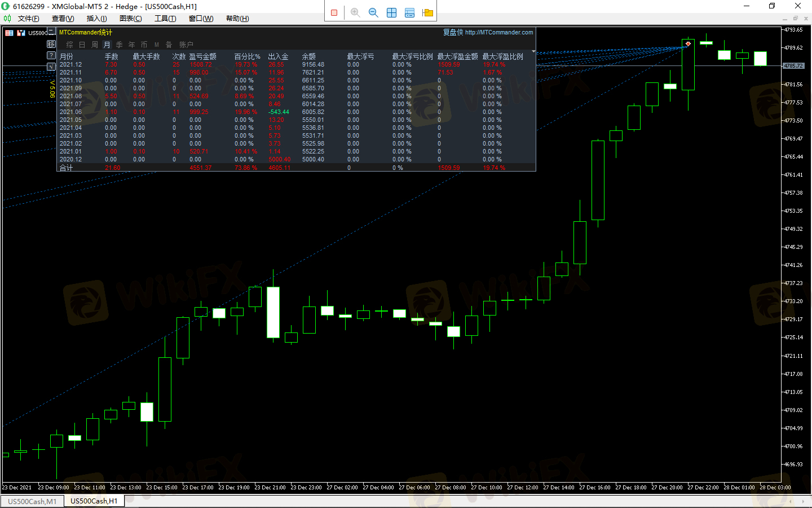Click the small dropdown arrow at panel corner
This screenshot has height=508, width=812.
point(533,51)
